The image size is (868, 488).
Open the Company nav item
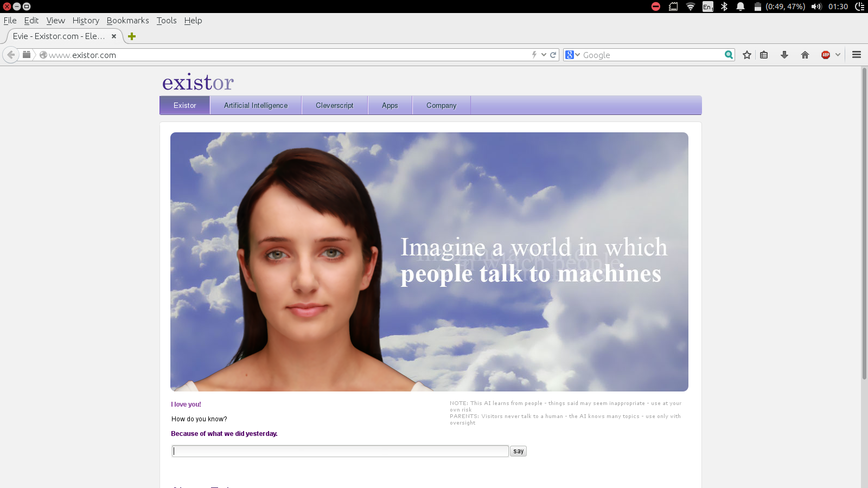pos(441,105)
